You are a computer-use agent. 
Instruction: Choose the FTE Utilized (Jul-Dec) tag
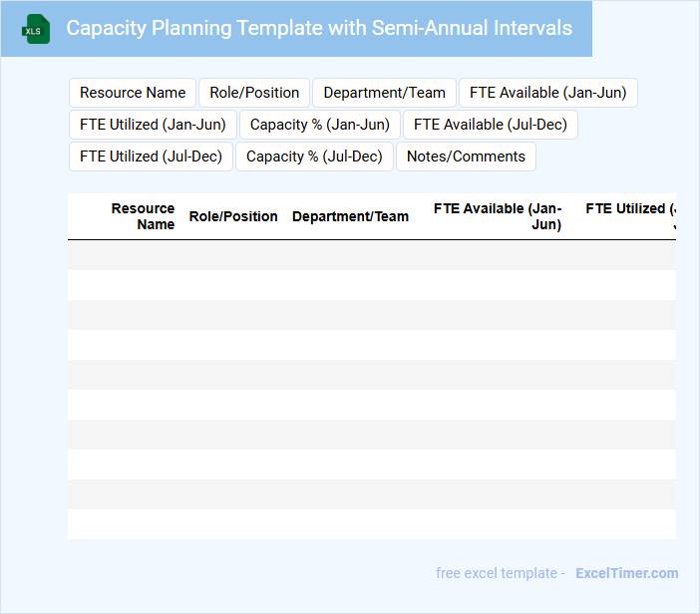coord(151,156)
